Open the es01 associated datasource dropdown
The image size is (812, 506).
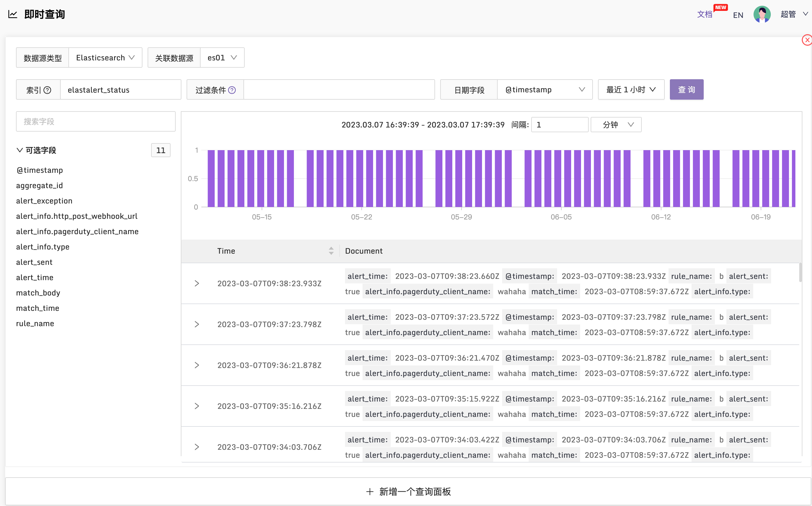point(222,57)
